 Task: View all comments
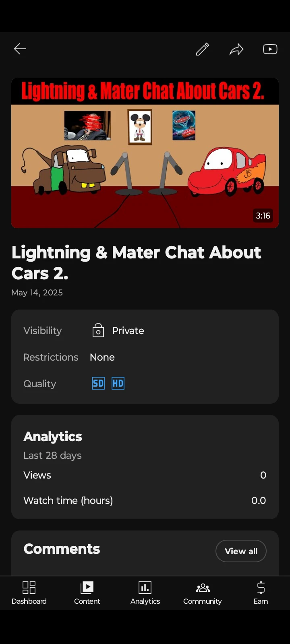pyautogui.click(x=241, y=551)
